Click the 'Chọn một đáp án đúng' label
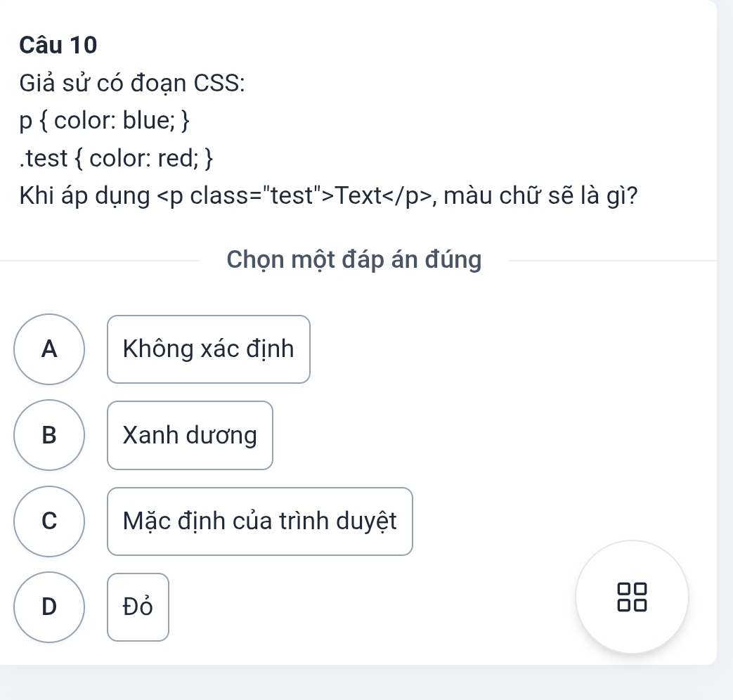 354,260
